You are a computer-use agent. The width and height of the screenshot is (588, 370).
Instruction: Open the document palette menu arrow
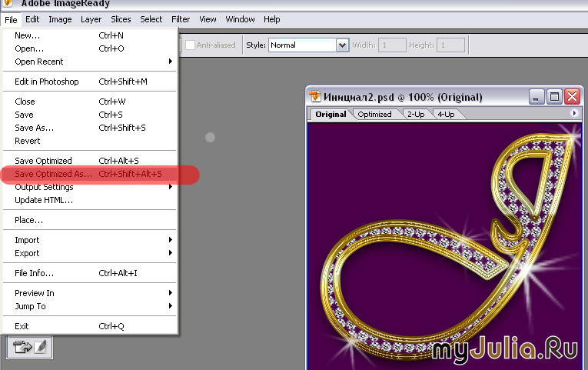tap(573, 113)
